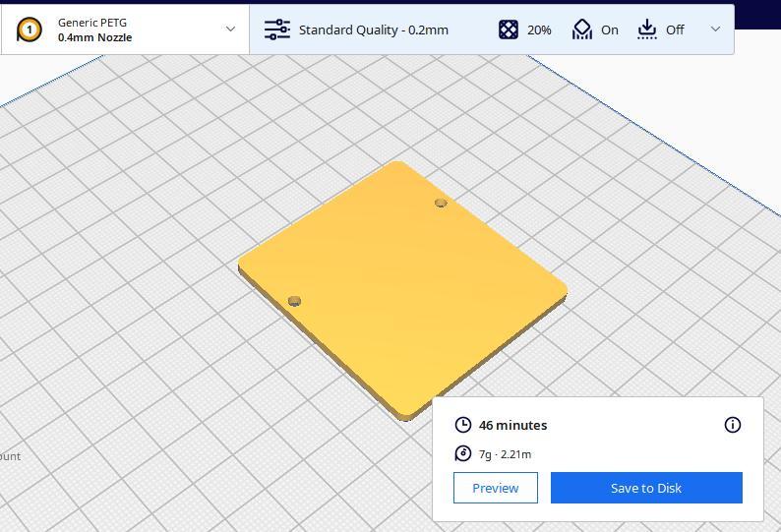Select Standard Quality - 0.2mm profile text
Viewport: 781px width, 532px height.
pos(374,30)
